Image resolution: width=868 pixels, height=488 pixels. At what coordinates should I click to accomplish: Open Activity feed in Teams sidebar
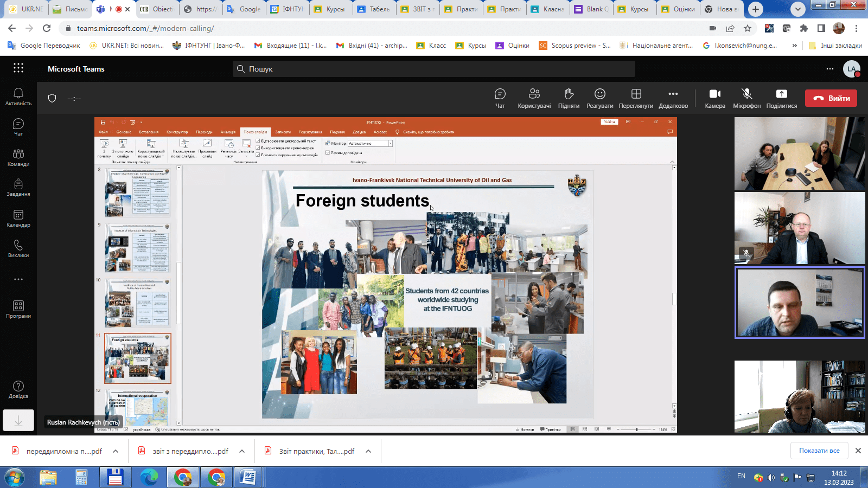pyautogui.click(x=18, y=97)
